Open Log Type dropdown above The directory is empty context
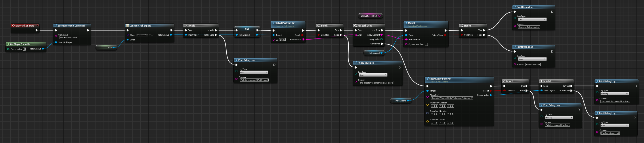The image size is (644, 143). click(x=373, y=75)
